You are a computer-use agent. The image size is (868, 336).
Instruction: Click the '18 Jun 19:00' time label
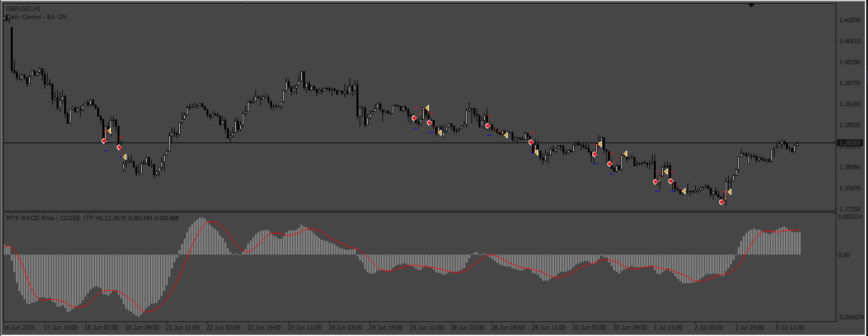click(142, 328)
